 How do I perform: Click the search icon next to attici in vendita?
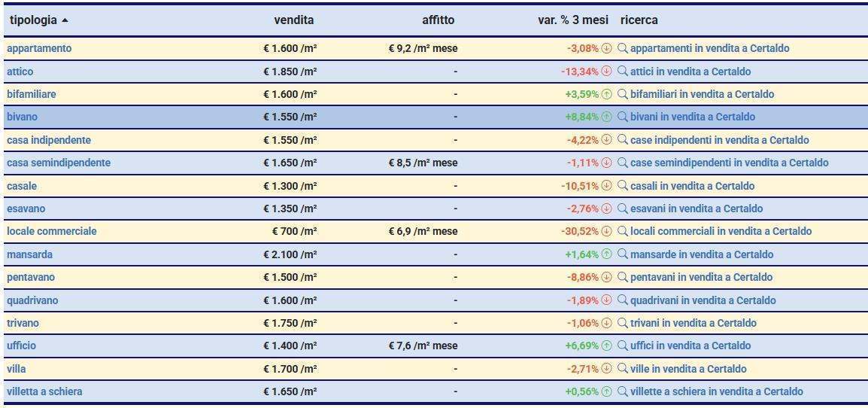(622, 72)
